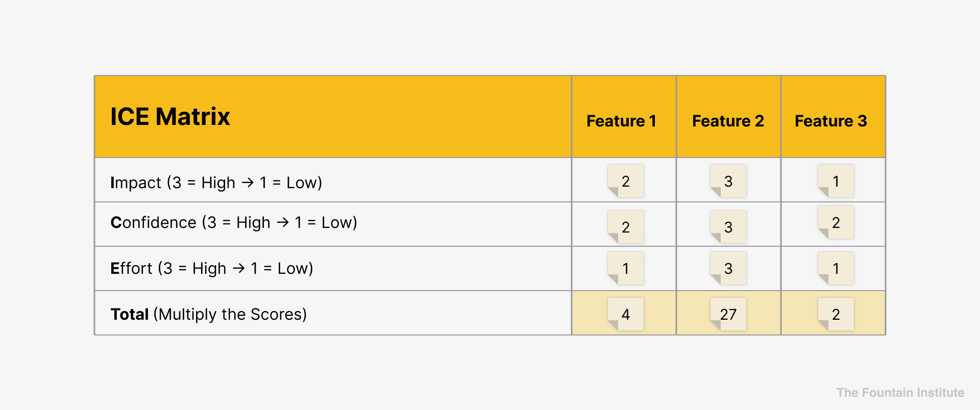Viewport: 980px width, 410px height.
Task: Click the Feature 3 column header
Action: point(831,121)
